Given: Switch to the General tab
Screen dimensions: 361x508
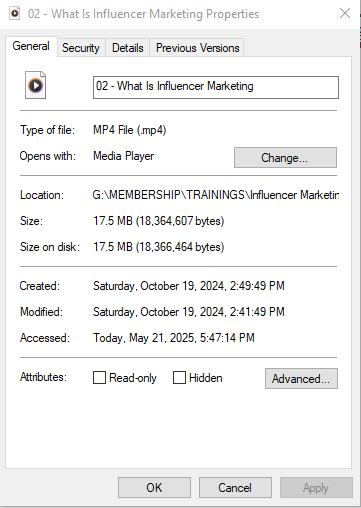Looking at the screenshot, I should [31, 46].
